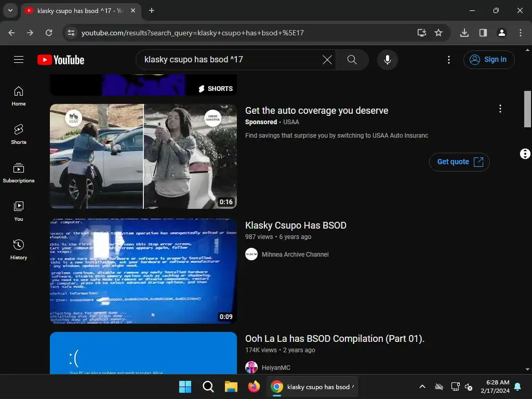
Task: Click the Get quote button
Action: click(x=459, y=162)
